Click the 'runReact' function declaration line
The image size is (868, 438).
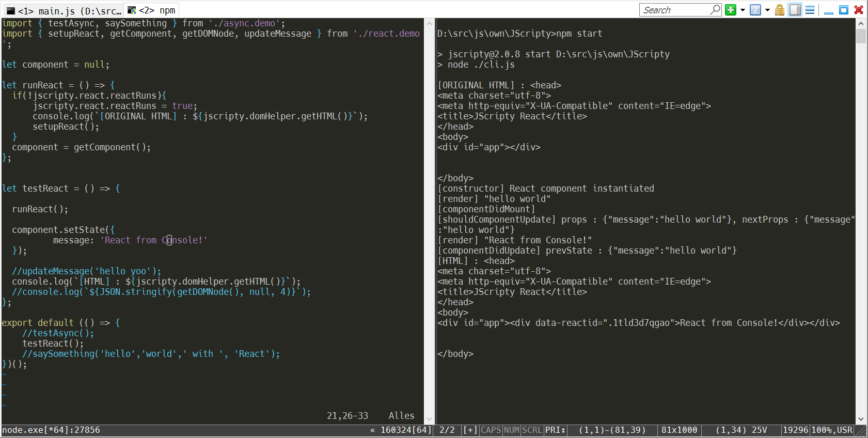58,85
